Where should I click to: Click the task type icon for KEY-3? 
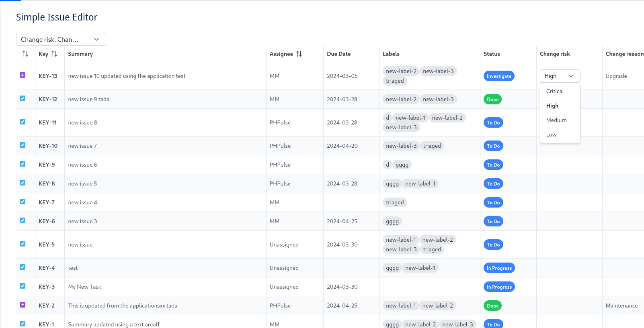(23, 286)
